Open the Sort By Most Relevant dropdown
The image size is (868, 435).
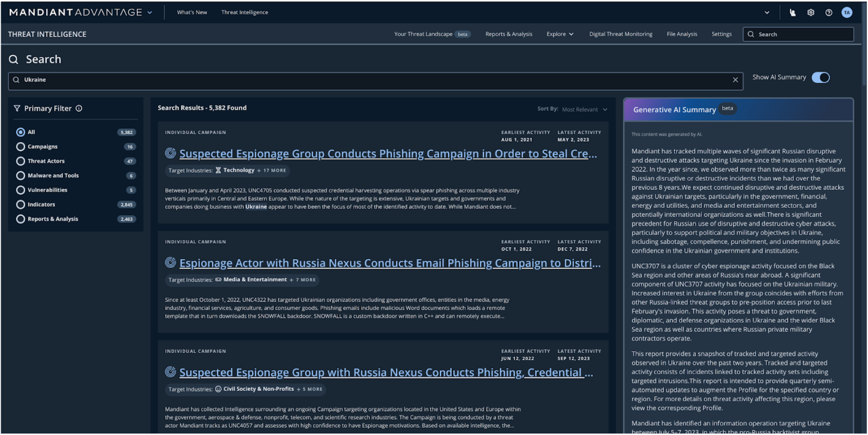[x=585, y=109]
